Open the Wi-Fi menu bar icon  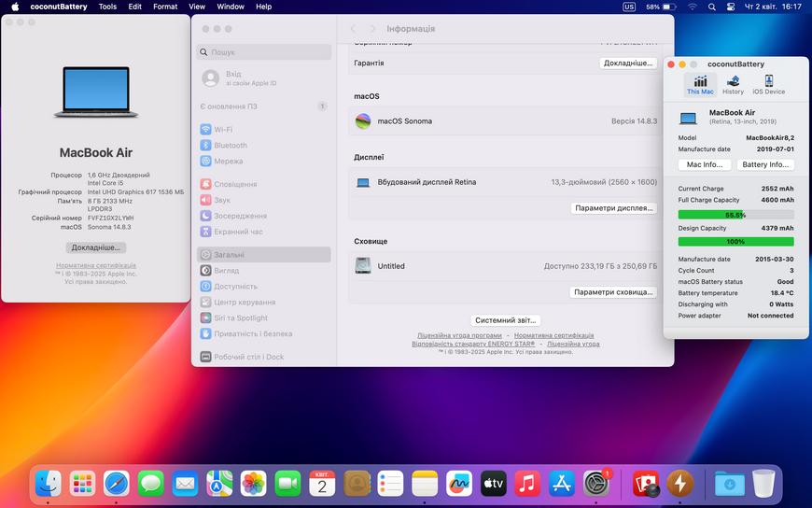coord(693,7)
